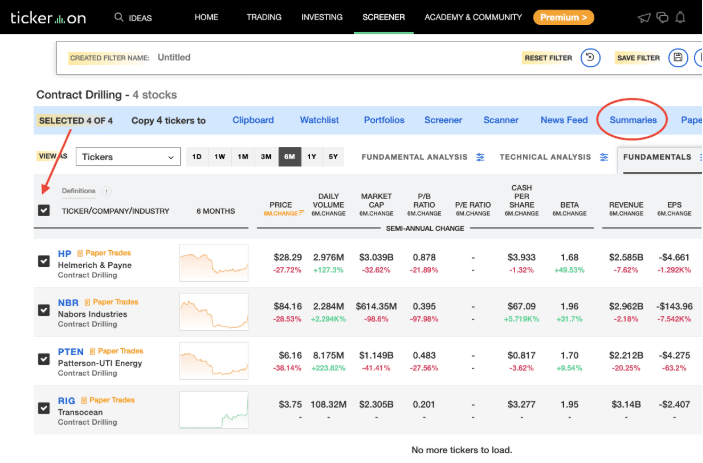Open the PTEN ticker link
Screen dimensions: 703x463
pyautogui.click(x=70, y=352)
